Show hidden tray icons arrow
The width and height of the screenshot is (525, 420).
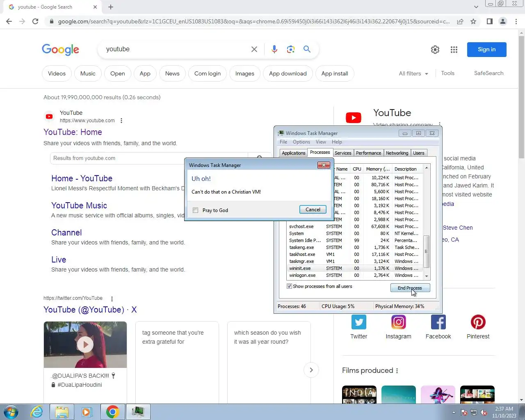[x=454, y=412]
